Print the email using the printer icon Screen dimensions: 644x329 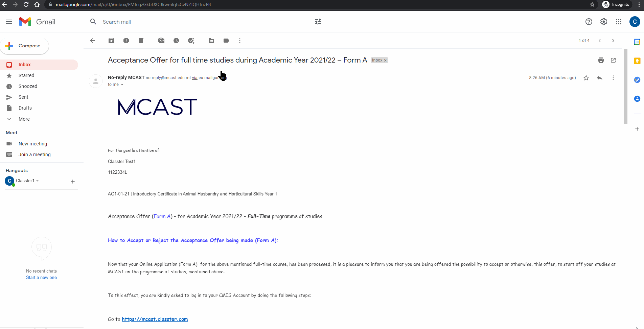tap(601, 60)
